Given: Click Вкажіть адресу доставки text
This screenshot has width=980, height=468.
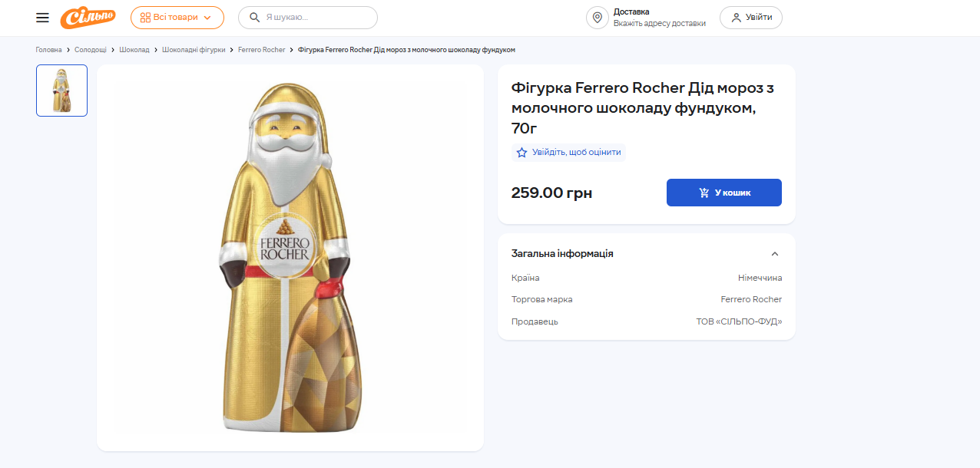Looking at the screenshot, I should tap(659, 24).
